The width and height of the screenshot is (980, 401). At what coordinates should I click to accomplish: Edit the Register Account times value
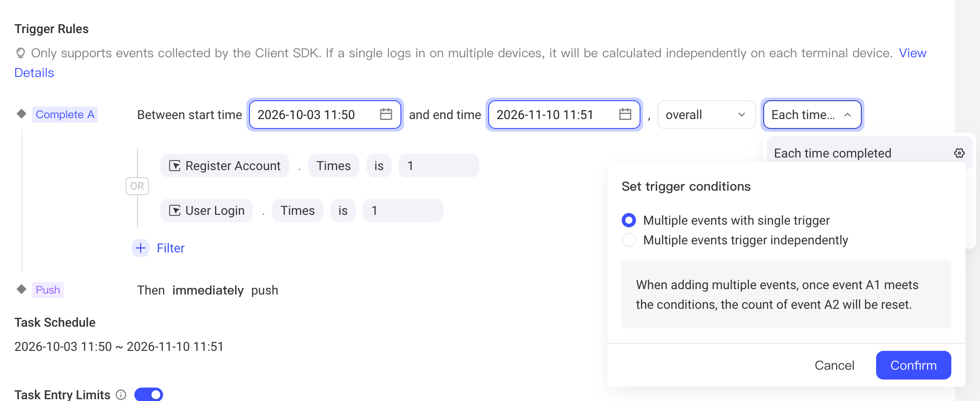[439, 166]
